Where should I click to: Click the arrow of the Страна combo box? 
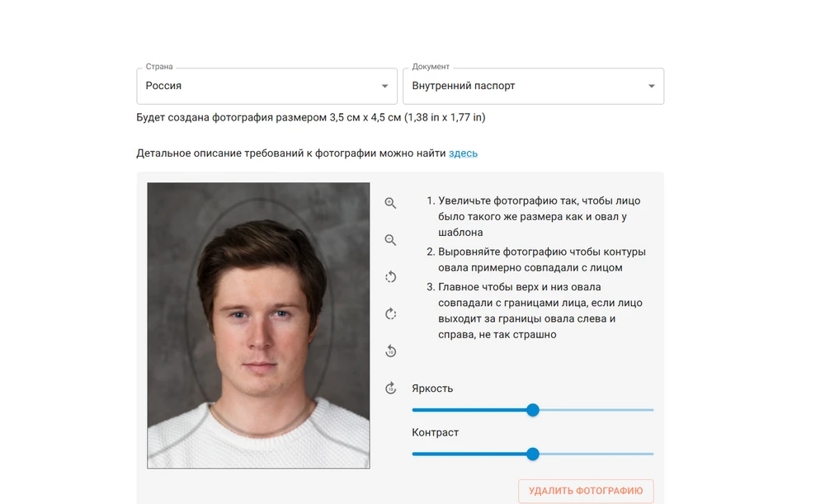point(384,87)
